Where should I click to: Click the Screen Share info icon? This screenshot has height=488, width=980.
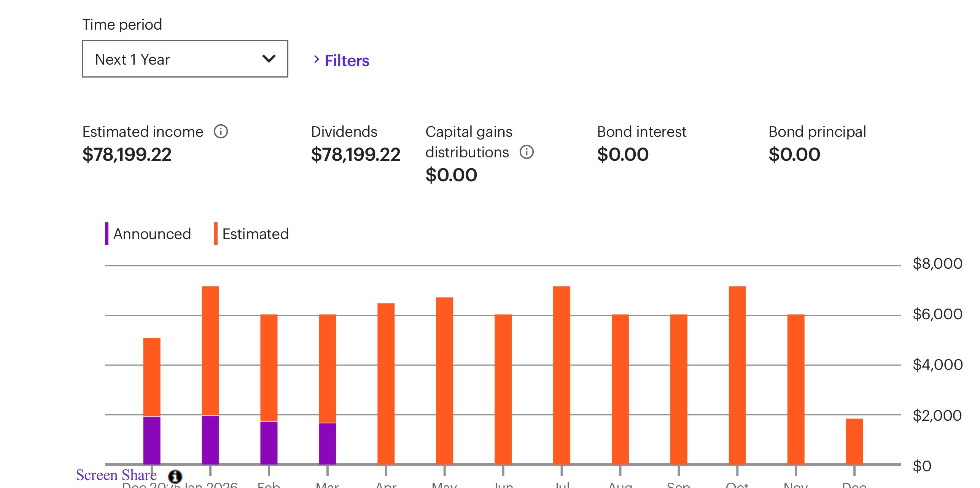[x=175, y=476]
